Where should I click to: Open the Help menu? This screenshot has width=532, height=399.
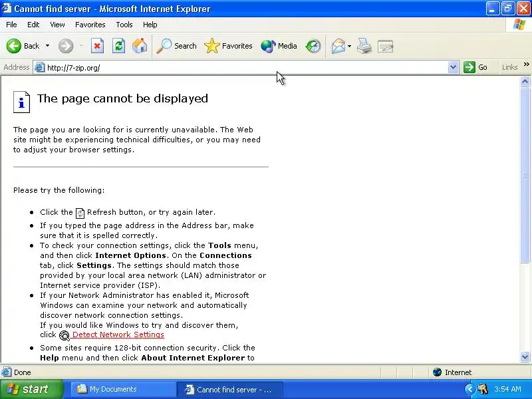coord(150,25)
